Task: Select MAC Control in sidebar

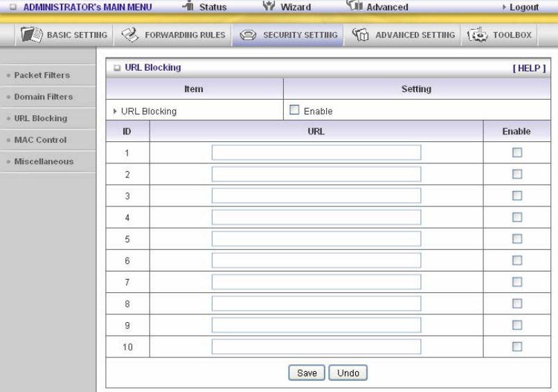Action: 40,140
